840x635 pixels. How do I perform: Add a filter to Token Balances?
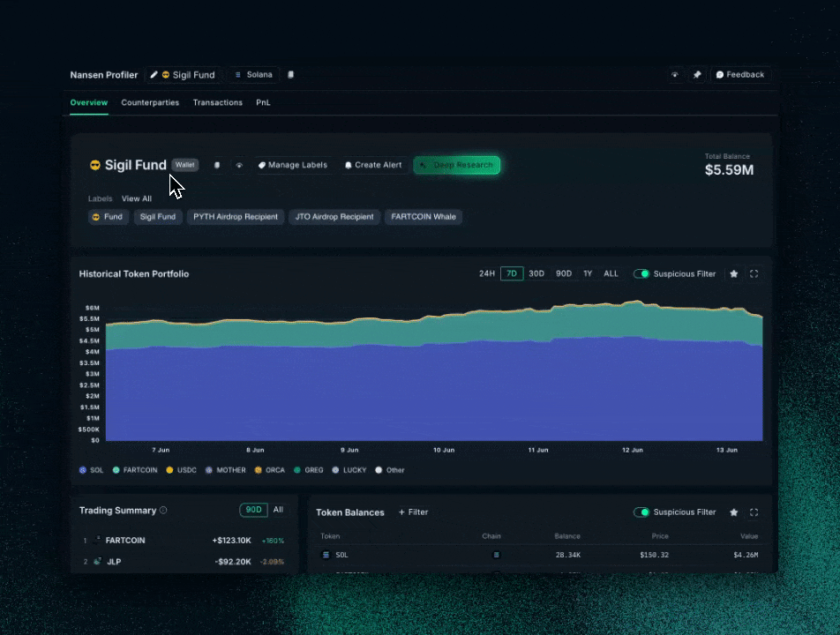click(x=413, y=512)
